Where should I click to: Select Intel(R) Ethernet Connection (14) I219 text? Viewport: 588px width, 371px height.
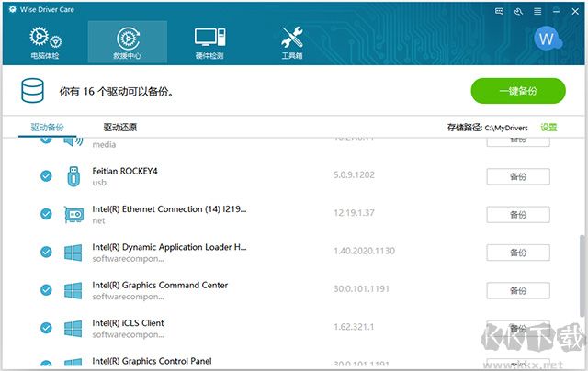169,209
